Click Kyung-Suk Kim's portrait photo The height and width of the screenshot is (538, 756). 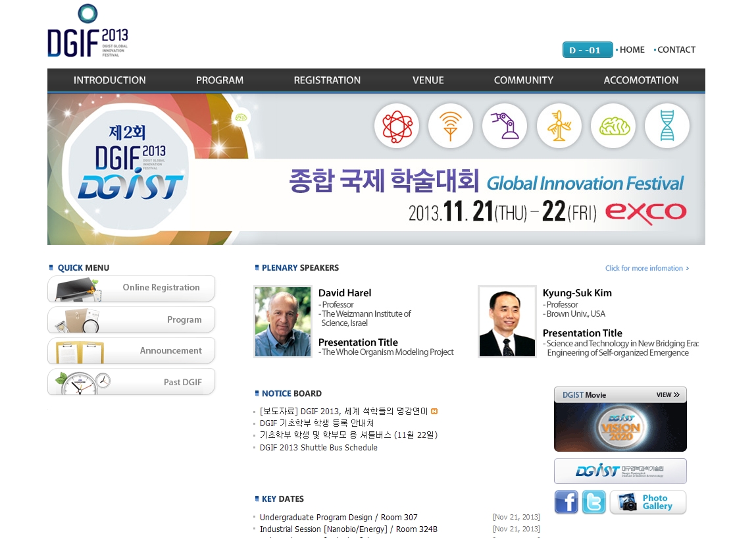(x=507, y=322)
